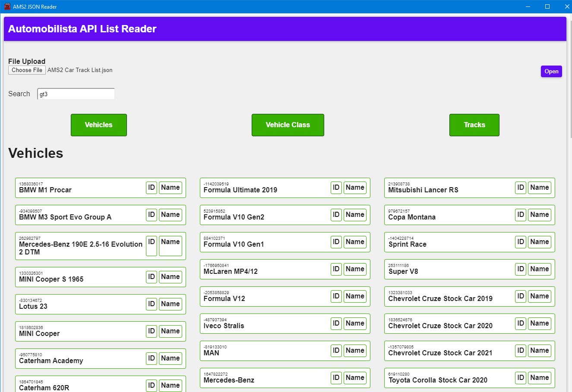The image size is (572, 392).
Task: Click Name button for Formula V10 Gen2
Action: [355, 215]
